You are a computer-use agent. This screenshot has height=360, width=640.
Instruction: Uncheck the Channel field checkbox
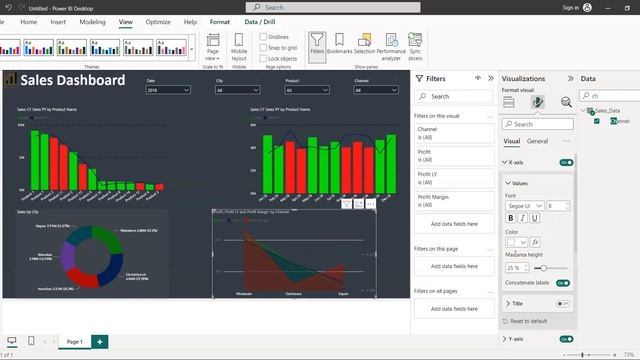point(597,121)
